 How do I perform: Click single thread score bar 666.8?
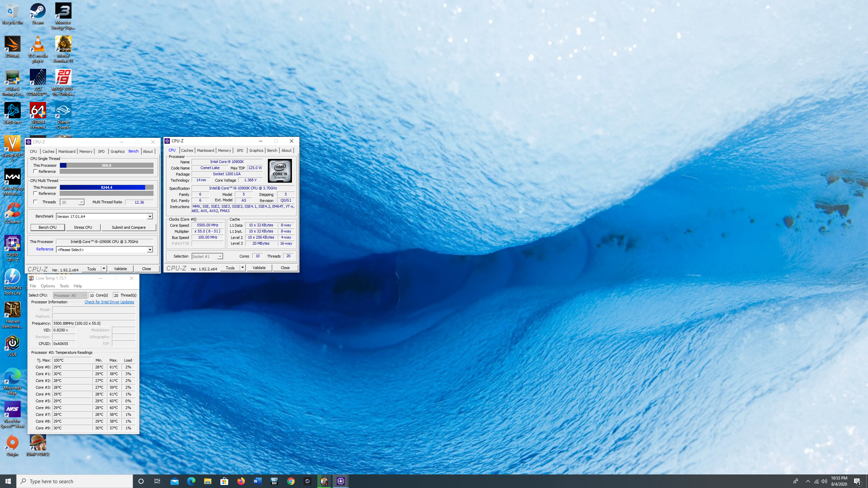(106, 165)
